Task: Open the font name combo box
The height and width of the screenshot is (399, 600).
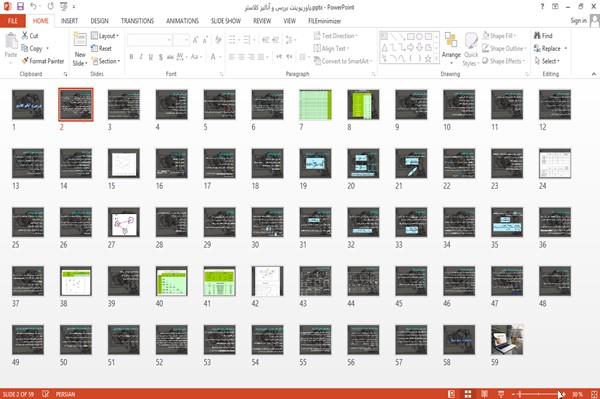Action: (x=149, y=40)
